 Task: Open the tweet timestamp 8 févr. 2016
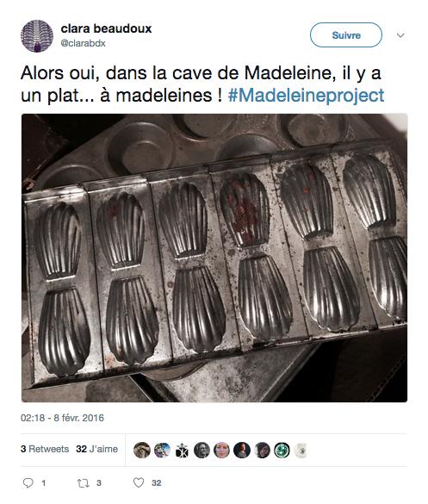pyautogui.click(x=62, y=418)
